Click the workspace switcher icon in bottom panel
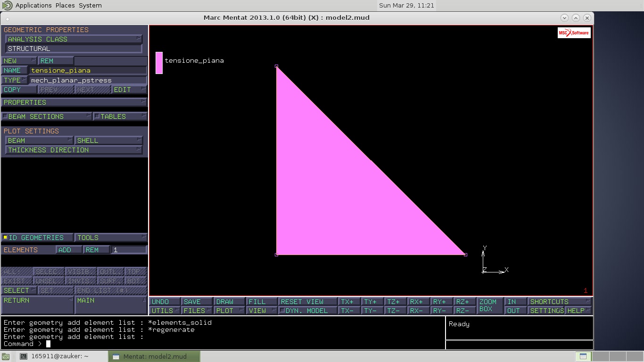 [x=583, y=356]
